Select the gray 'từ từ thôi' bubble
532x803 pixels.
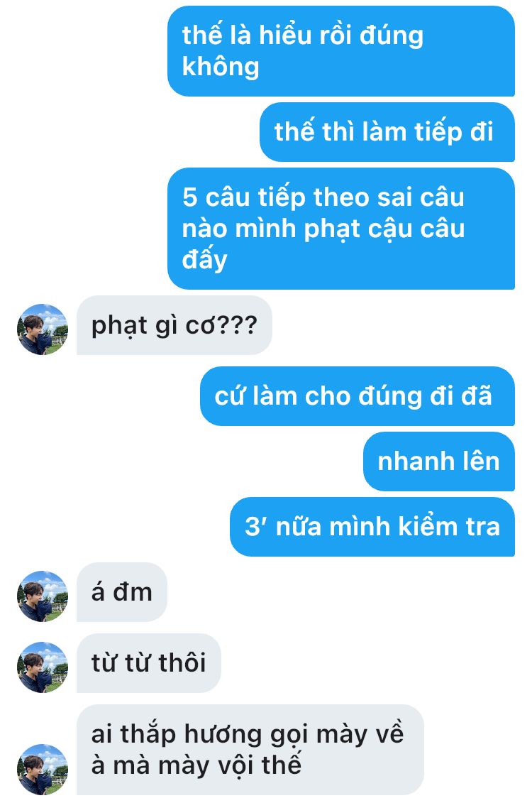click(149, 662)
